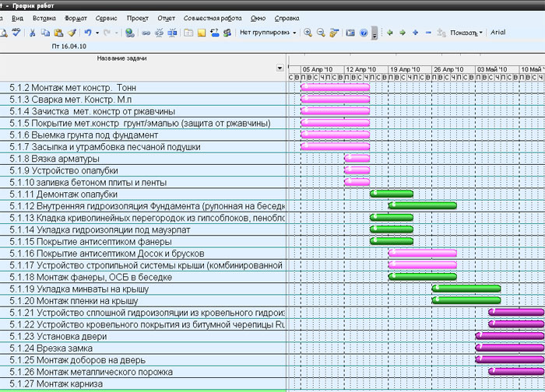The width and height of the screenshot is (545, 392).
Task: Split the task with Split Task icon
Action: (172, 33)
